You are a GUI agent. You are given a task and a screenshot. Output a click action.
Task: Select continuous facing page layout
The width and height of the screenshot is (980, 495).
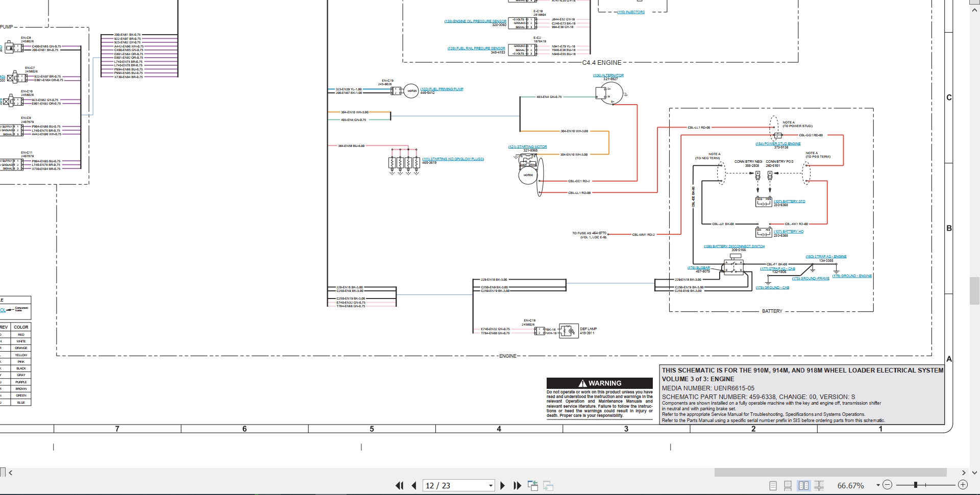pos(819,485)
